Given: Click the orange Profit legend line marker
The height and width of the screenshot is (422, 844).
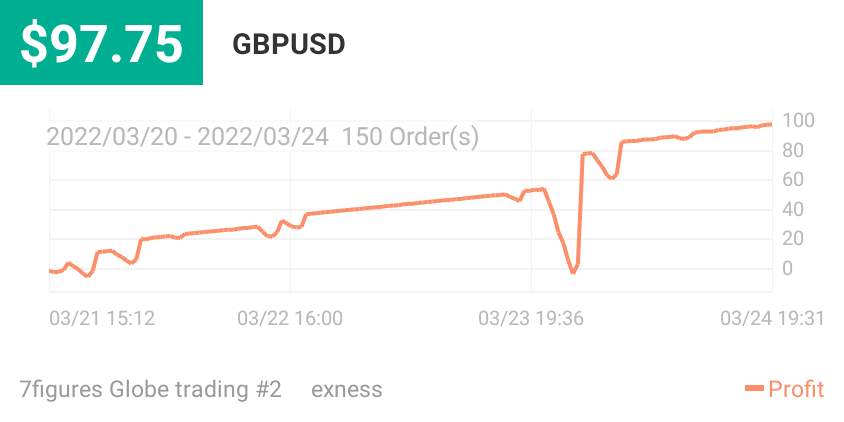Looking at the screenshot, I should [x=754, y=388].
